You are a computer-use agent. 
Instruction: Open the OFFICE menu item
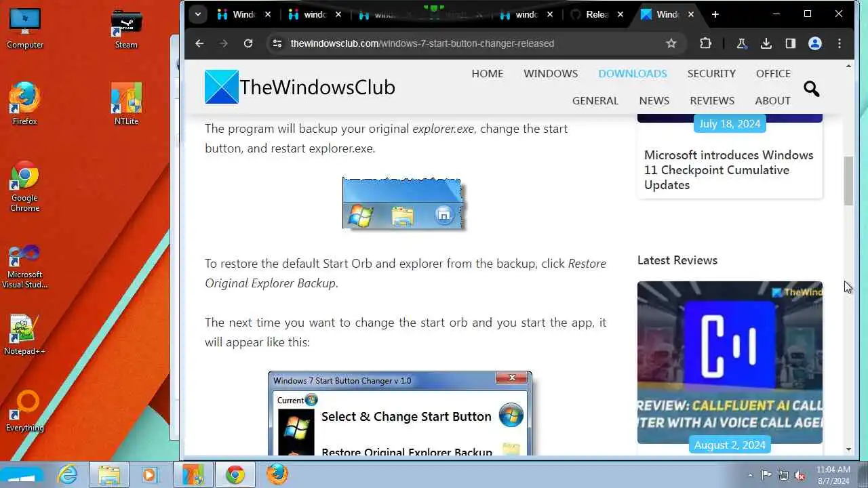tap(773, 73)
